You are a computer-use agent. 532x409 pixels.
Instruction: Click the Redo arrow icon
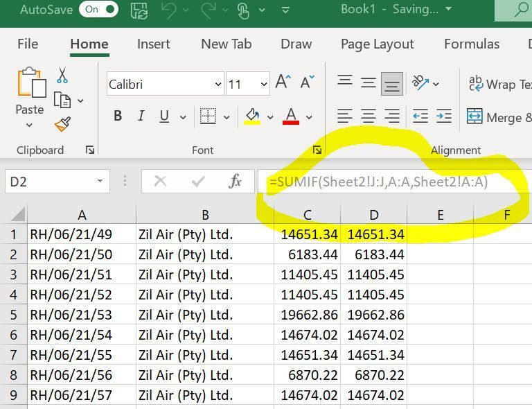[209, 10]
